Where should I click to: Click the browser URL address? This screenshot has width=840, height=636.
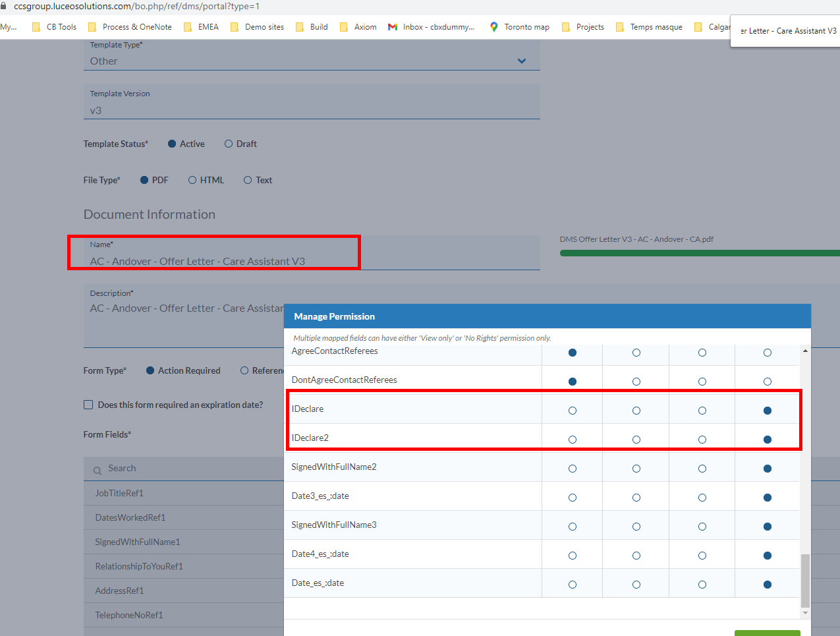136,6
